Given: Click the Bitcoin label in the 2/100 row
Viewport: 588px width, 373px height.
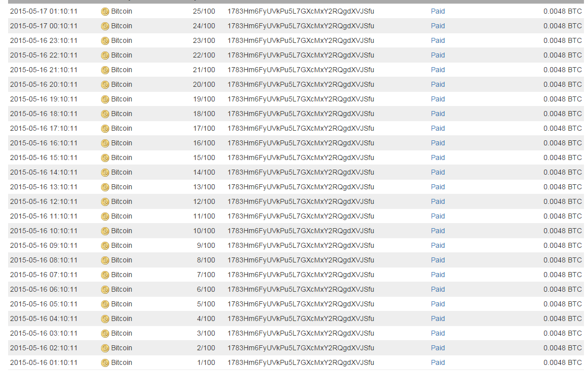Looking at the screenshot, I should click(x=122, y=347).
